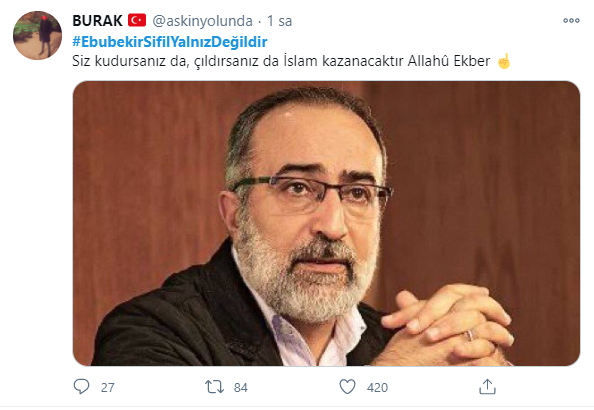Open the tweet via the '1 sa' timestamp
Screen dimensions: 594x410
point(280,21)
